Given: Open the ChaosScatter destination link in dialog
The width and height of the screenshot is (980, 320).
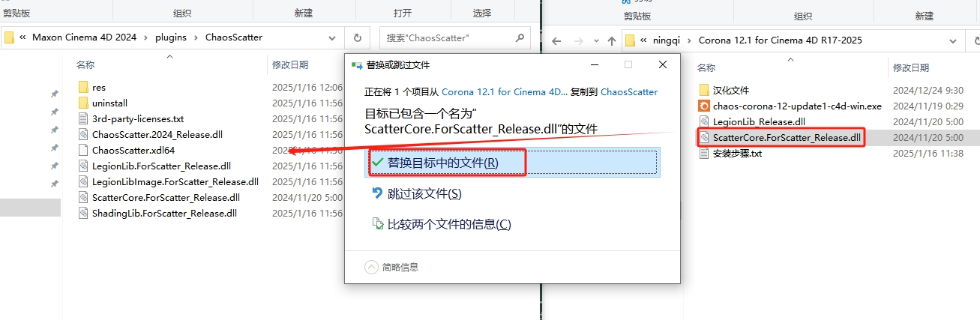Looking at the screenshot, I should [x=629, y=92].
